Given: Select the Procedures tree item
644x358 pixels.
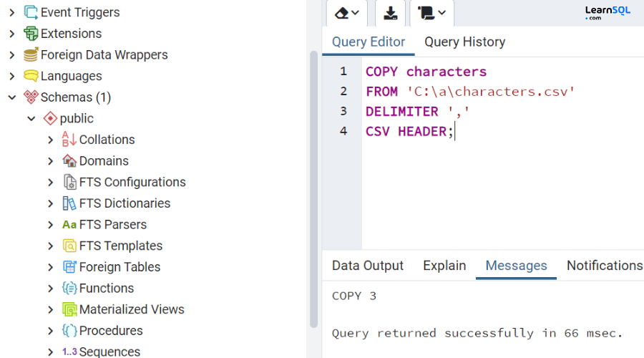Looking at the screenshot, I should tap(111, 331).
